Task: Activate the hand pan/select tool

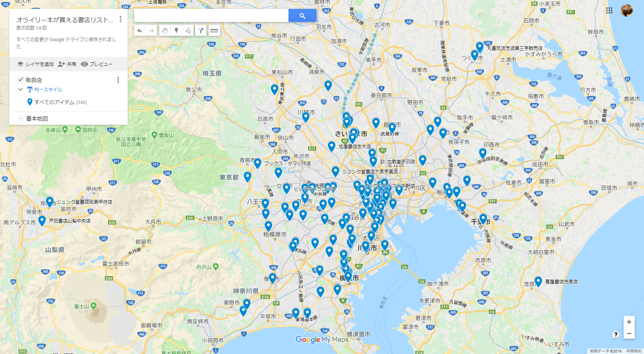Action: [x=165, y=30]
